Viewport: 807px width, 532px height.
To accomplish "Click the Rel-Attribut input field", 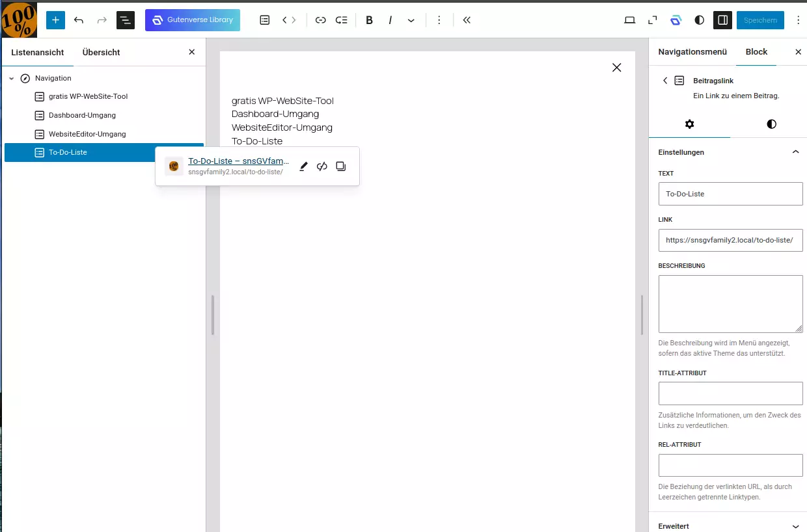I will pos(731,465).
